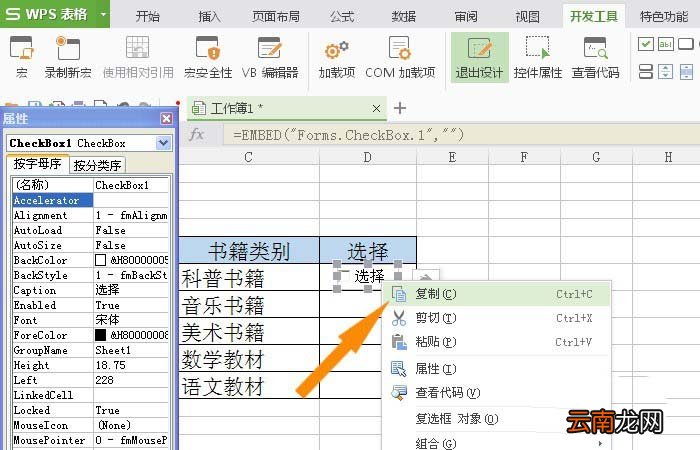Launch the VB 编辑器
The height and width of the screenshot is (450, 700).
(x=270, y=57)
